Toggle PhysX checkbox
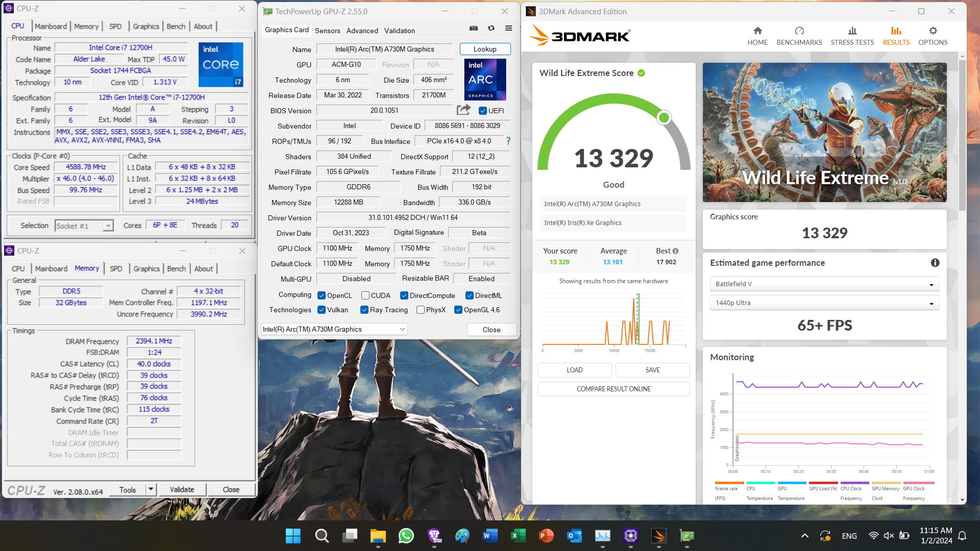The width and height of the screenshot is (980, 551). 421,310
